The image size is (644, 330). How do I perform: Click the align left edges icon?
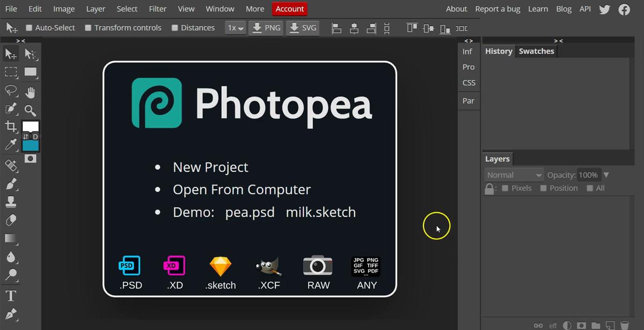[336, 28]
